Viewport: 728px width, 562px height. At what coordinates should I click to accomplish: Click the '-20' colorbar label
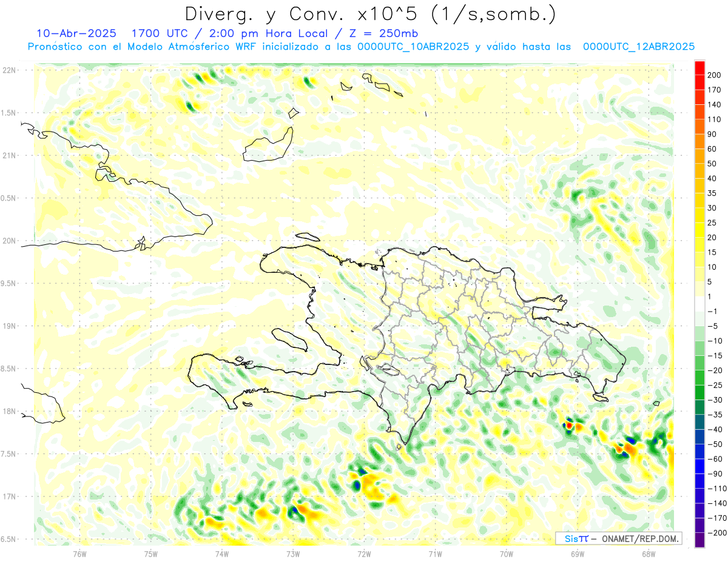tap(715, 370)
